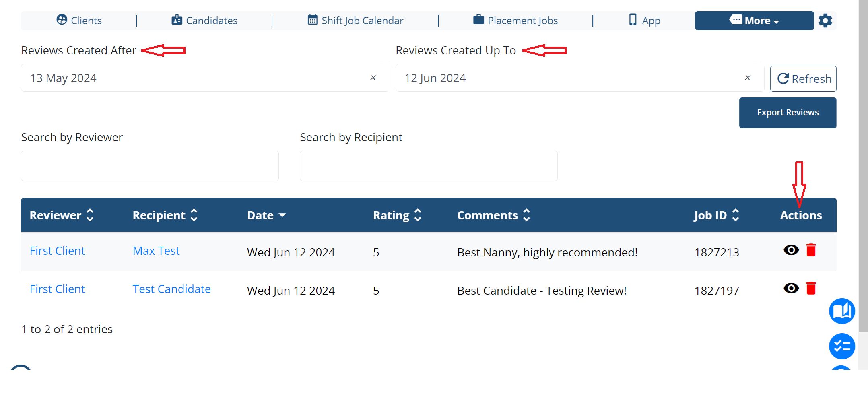Open the checklist floating icon

click(841, 346)
